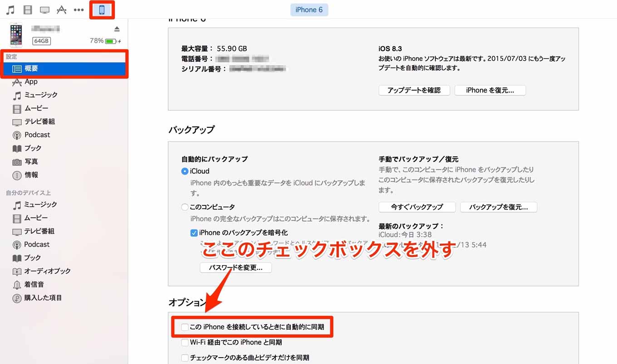The height and width of the screenshot is (364, 617).
Task: Show more media types with ellipsis icon
Action: click(78, 10)
